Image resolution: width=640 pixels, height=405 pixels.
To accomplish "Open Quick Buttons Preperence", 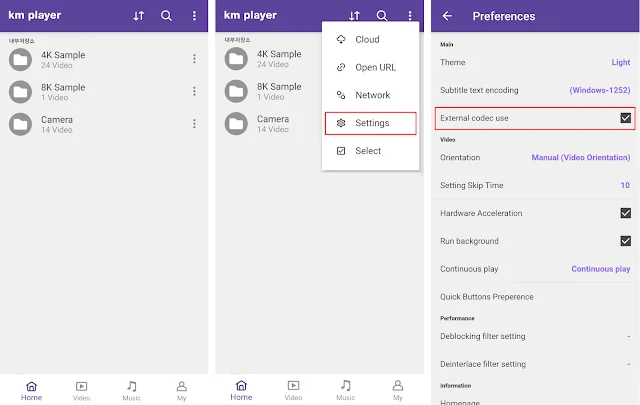I will click(535, 297).
